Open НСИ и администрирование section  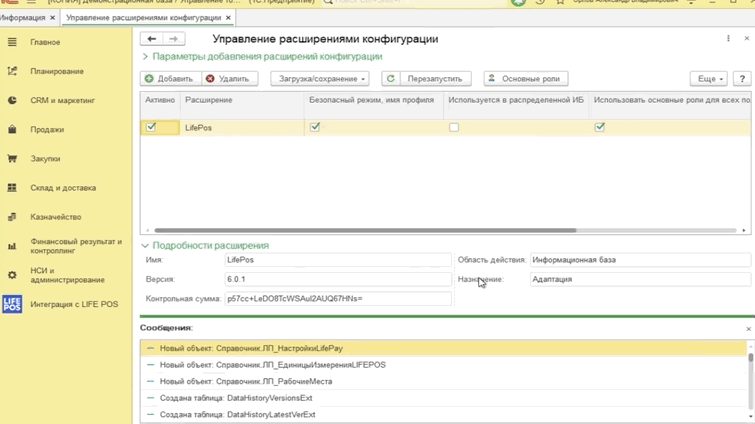pos(67,275)
